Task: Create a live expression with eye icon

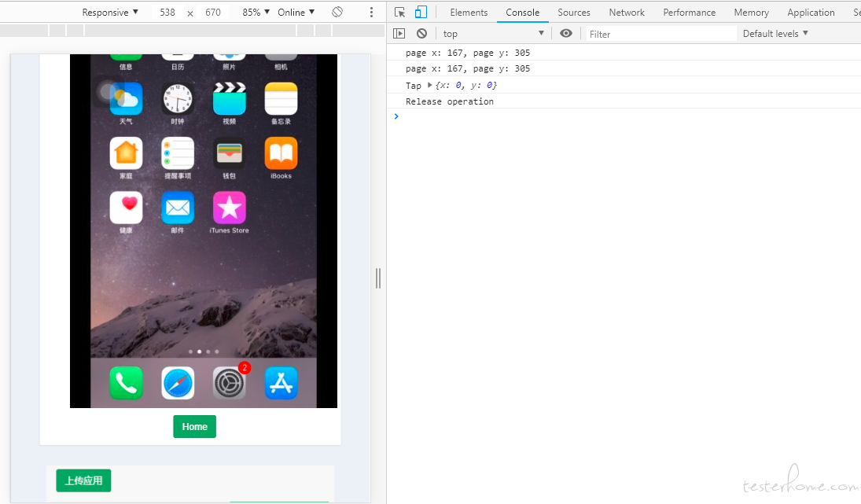Action: (x=566, y=34)
